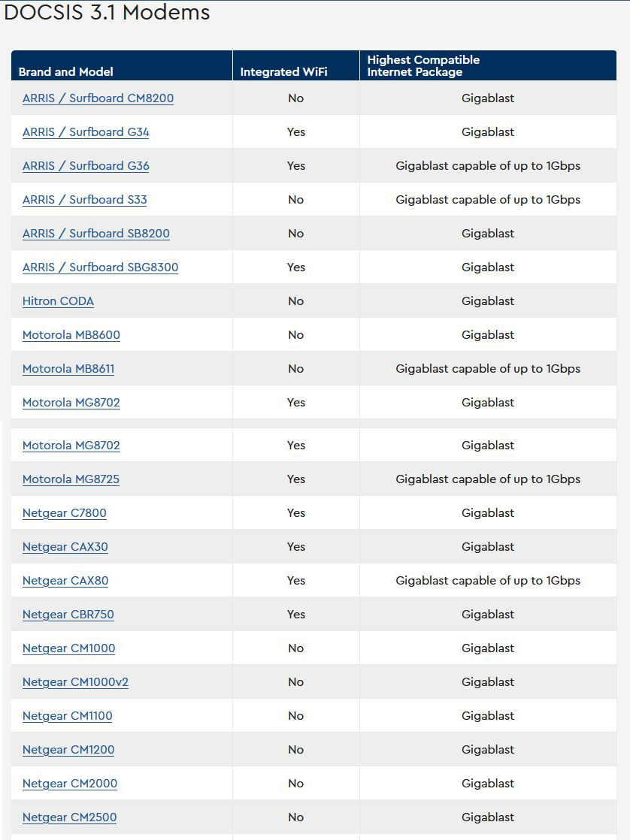The width and height of the screenshot is (630, 840).
Task: Follow the Motorola MG8725 link
Action: tap(71, 479)
